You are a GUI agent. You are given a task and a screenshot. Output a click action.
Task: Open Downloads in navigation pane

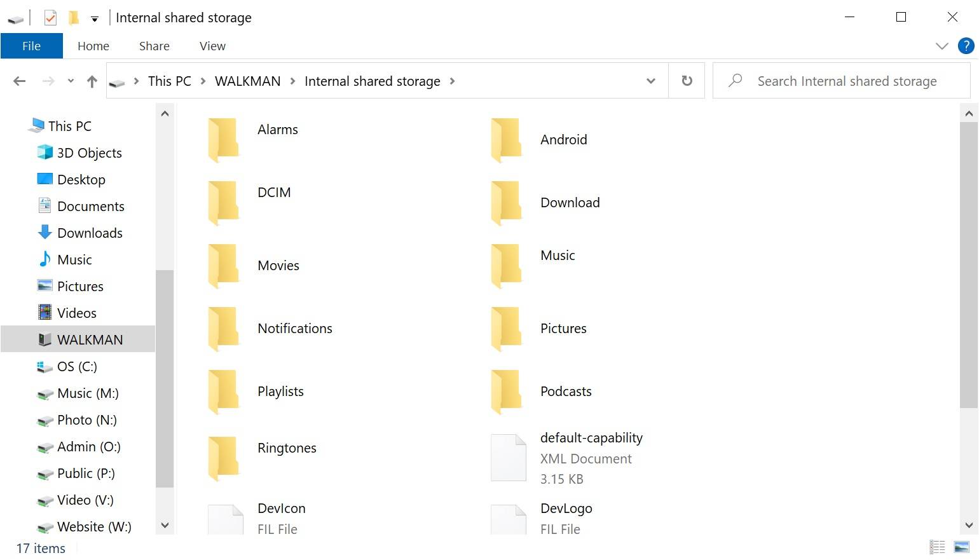(90, 233)
